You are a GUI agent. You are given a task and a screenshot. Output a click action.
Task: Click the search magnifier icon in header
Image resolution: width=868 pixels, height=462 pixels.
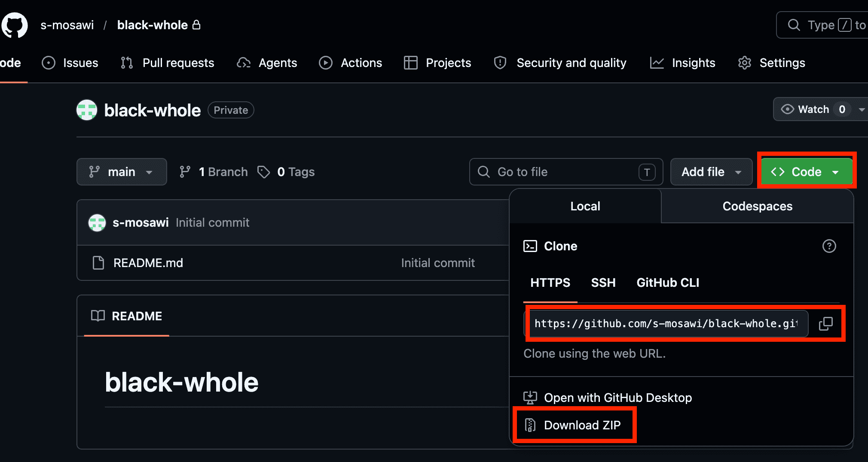(794, 25)
